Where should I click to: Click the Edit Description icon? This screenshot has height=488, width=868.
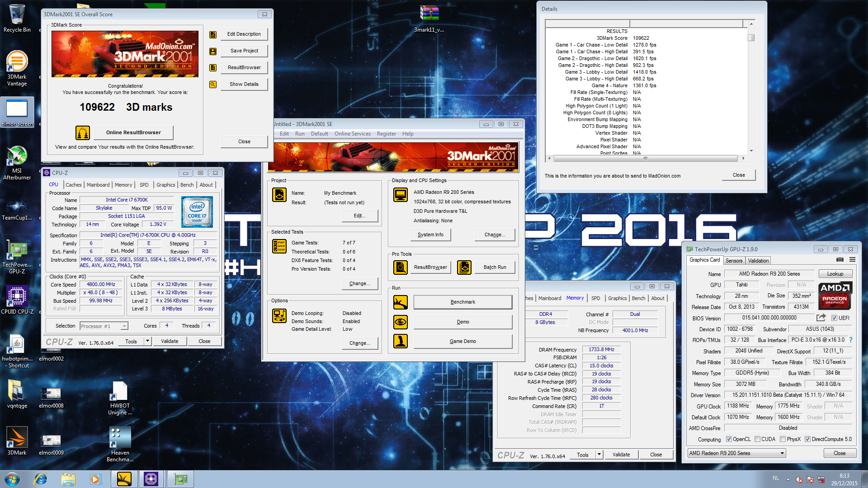pos(213,34)
